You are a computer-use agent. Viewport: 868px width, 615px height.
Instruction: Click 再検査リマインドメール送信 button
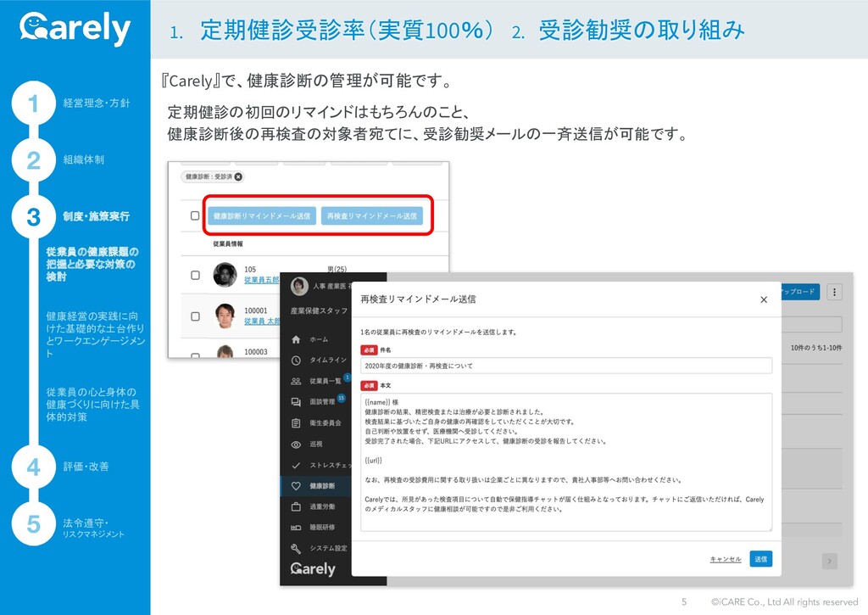tap(372, 216)
